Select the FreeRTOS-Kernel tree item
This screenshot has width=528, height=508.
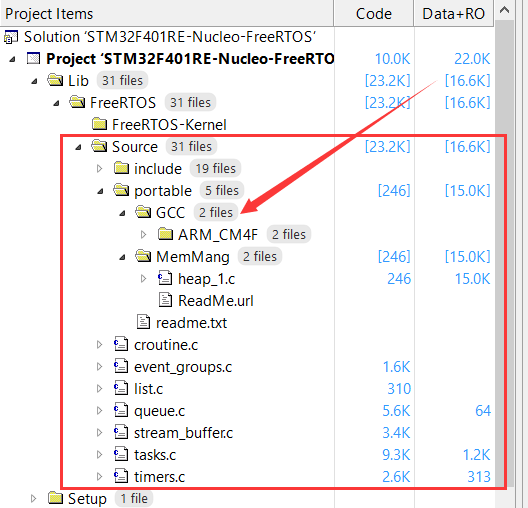point(169,125)
